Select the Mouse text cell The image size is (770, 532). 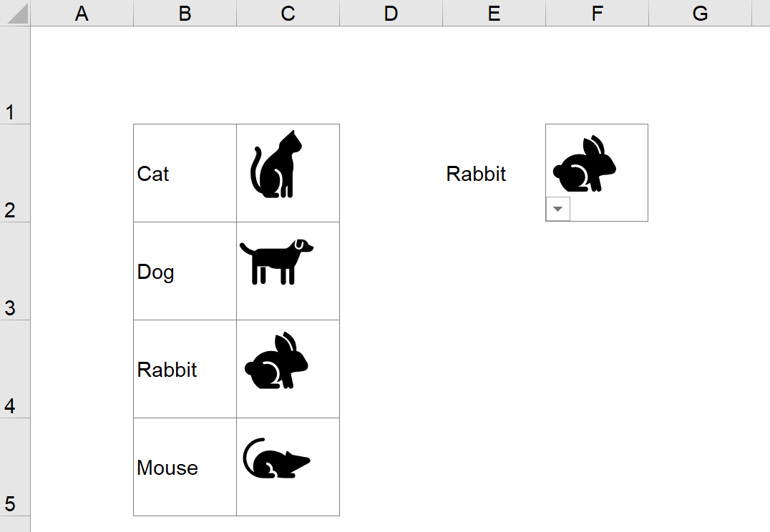click(x=185, y=468)
